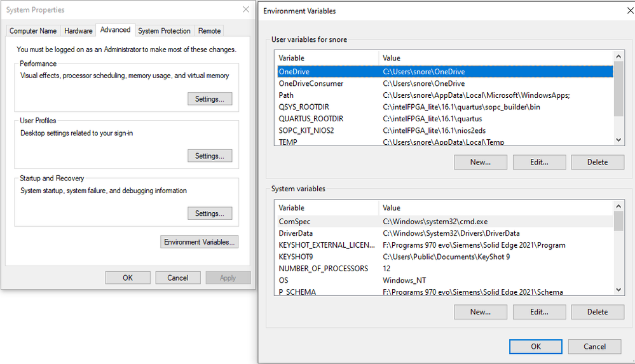
Task: Create a new user variable
Action: pyautogui.click(x=480, y=162)
